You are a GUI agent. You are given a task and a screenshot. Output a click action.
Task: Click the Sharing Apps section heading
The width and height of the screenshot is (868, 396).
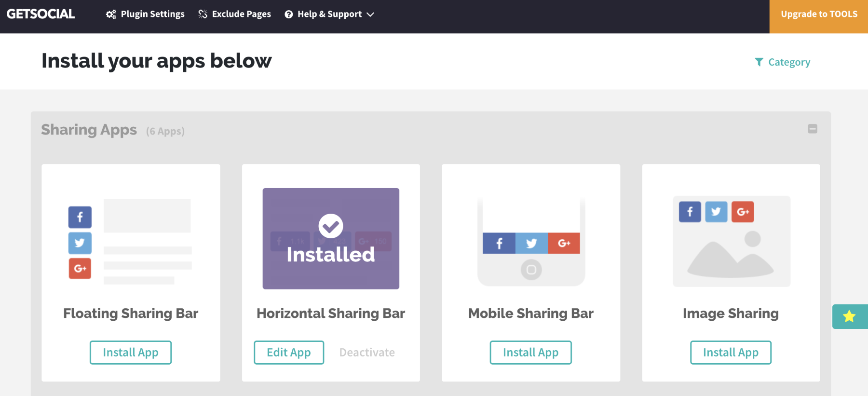coord(89,130)
